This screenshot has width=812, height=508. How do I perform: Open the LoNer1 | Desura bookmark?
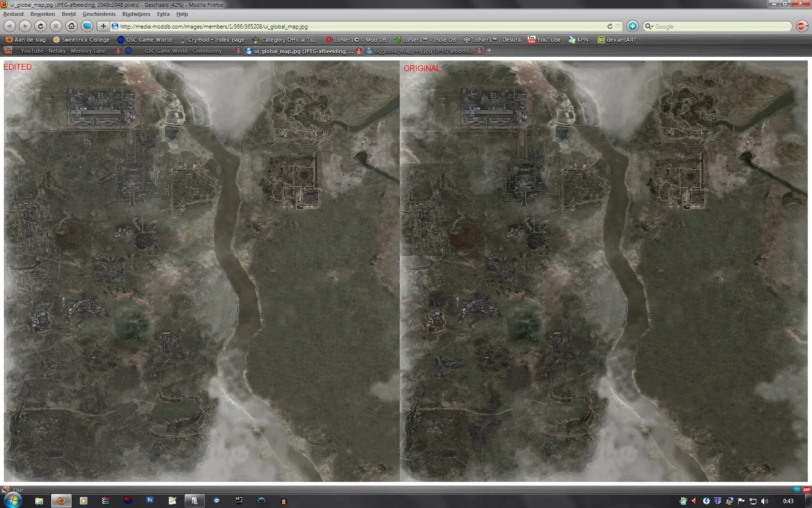point(492,40)
